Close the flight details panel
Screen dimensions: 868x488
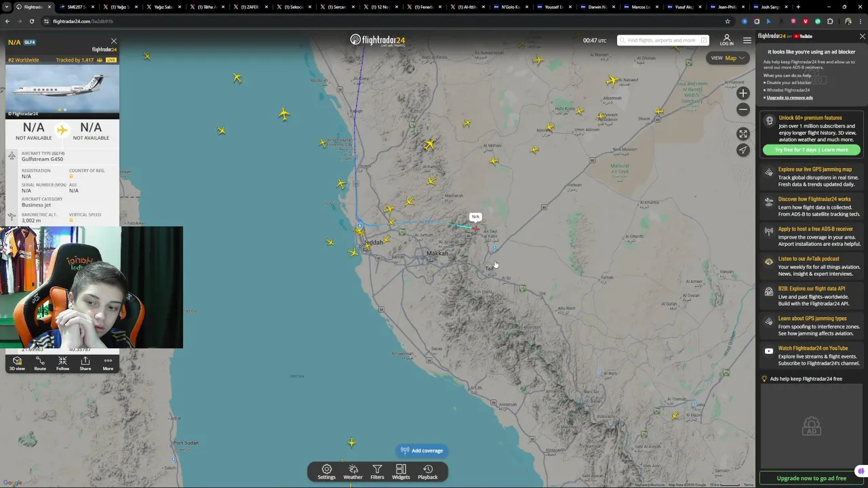[x=113, y=41]
